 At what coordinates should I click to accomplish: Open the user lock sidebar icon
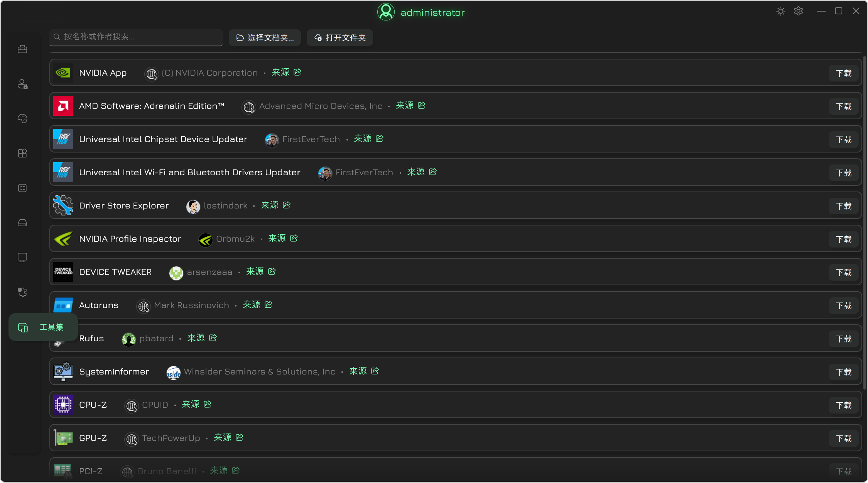click(22, 84)
